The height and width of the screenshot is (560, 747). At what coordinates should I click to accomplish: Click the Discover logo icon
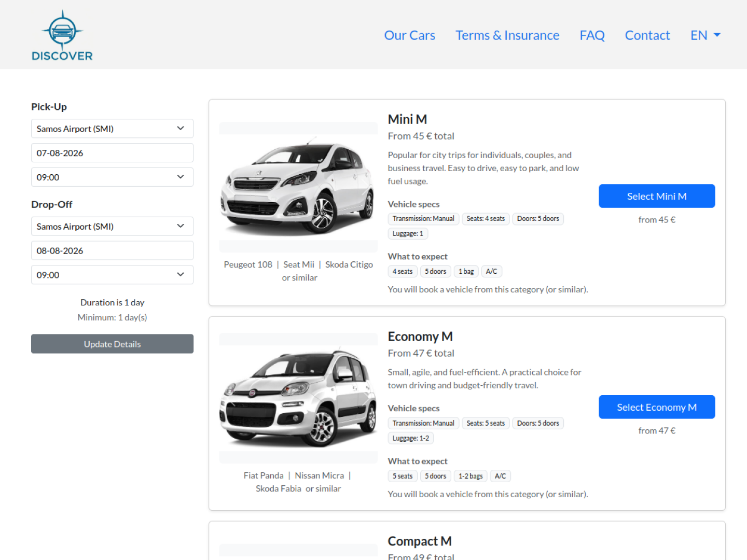(62, 35)
